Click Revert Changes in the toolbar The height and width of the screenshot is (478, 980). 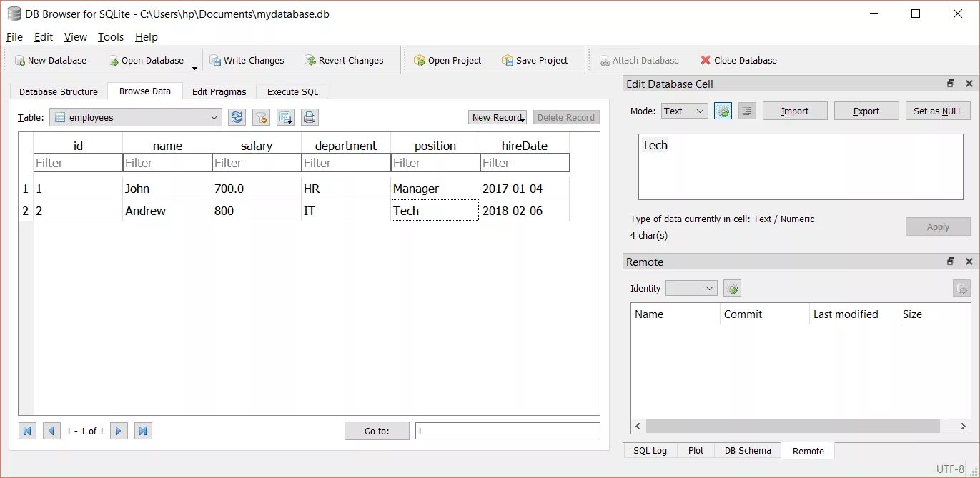(344, 61)
